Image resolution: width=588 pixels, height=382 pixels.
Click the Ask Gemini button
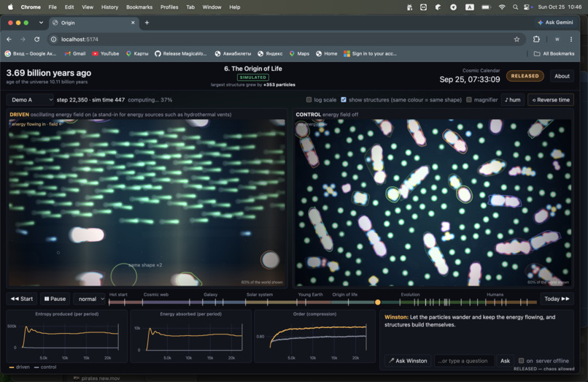pos(555,23)
